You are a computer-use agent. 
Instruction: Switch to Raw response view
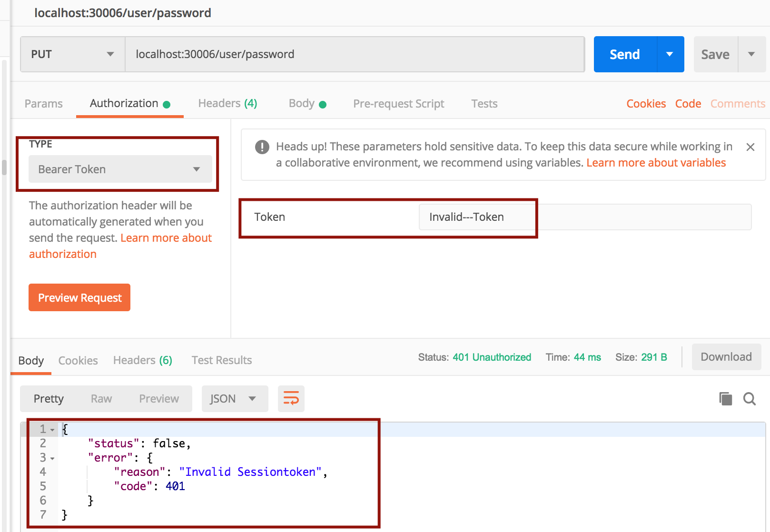101,399
